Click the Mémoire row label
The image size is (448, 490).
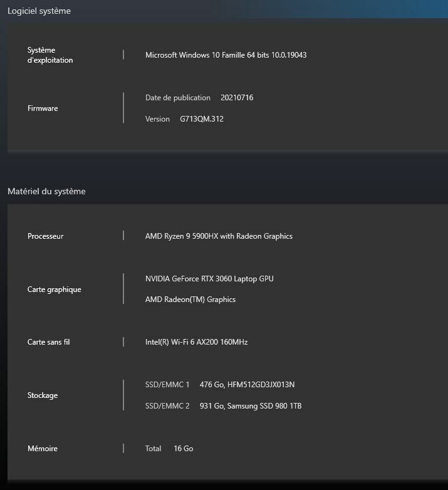[x=43, y=449]
